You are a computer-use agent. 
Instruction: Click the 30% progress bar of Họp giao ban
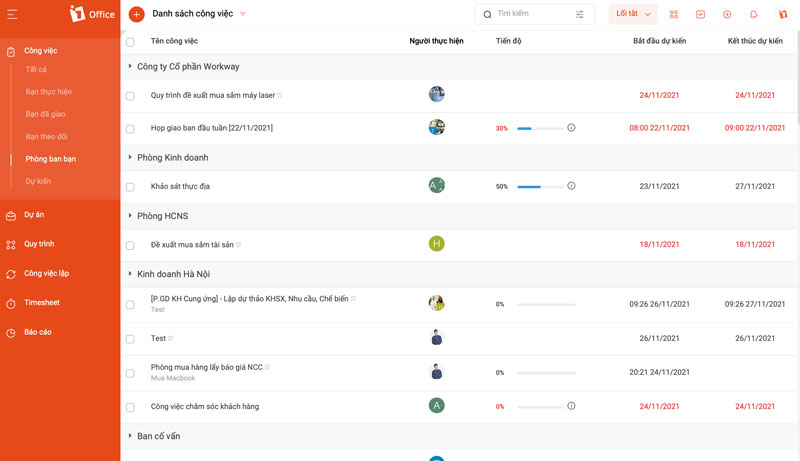click(540, 128)
